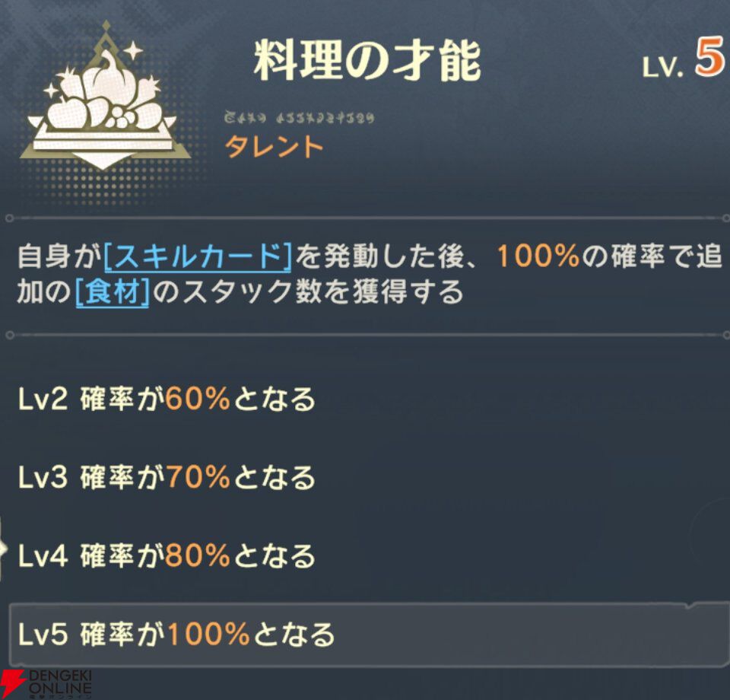730x700 pixels.
Task: Click the decorative script text above タレント
Action: 300,119
